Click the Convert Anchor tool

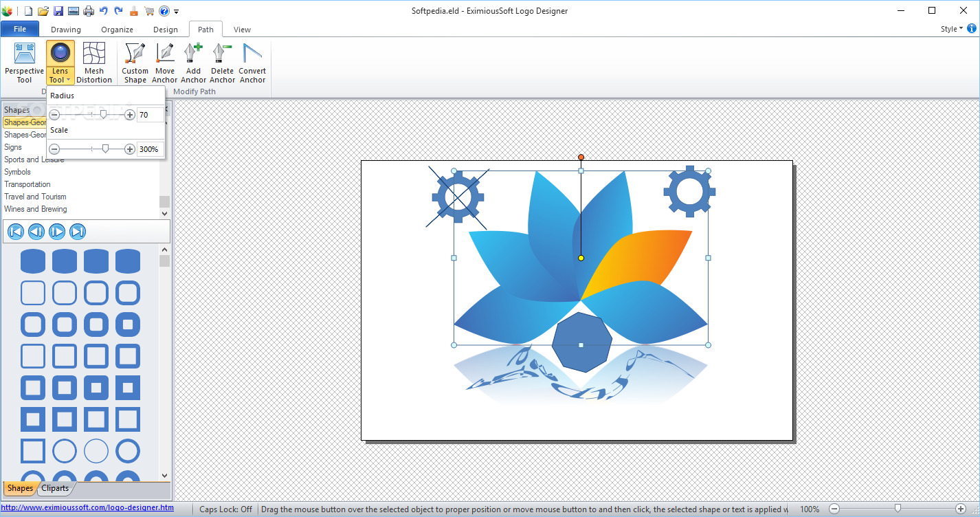[252, 63]
